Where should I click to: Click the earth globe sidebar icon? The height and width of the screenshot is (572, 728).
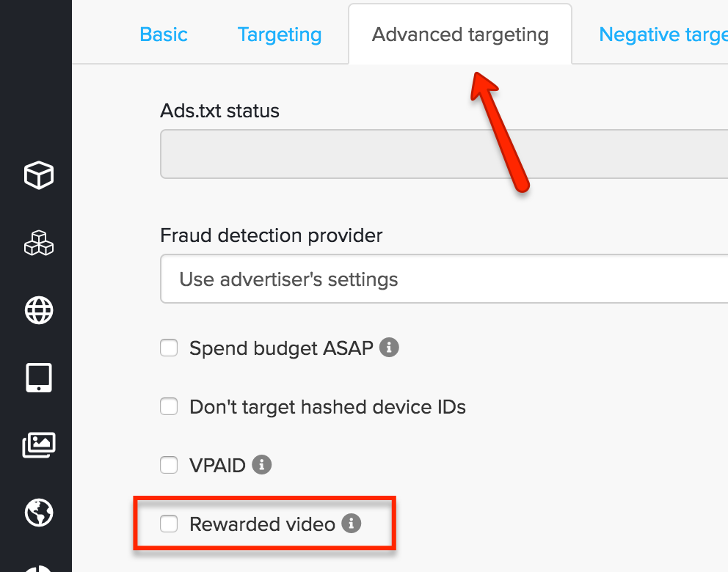click(39, 512)
